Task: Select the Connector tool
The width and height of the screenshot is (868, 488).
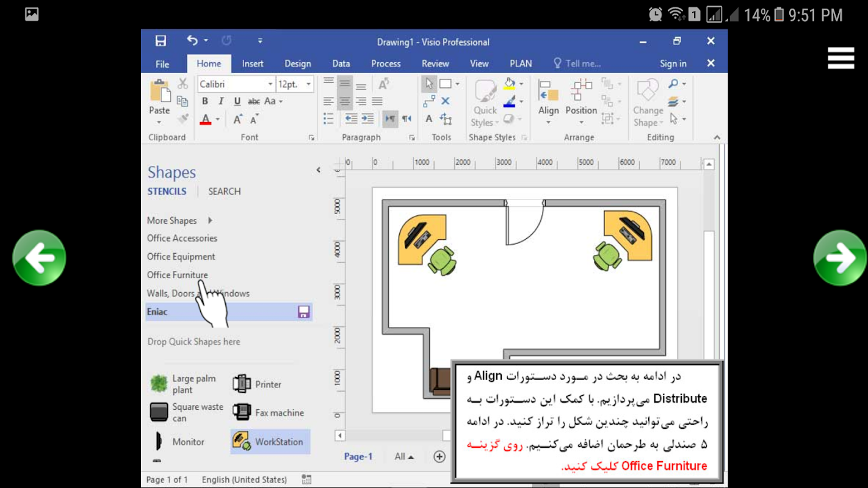Action: tap(429, 101)
